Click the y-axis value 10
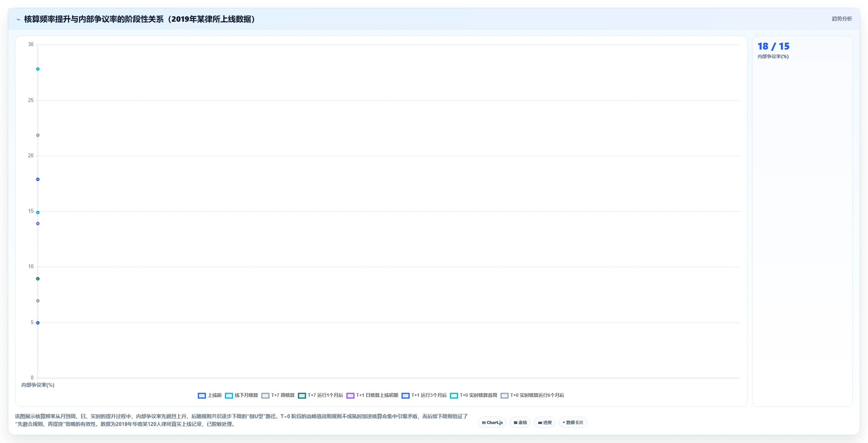 31,267
